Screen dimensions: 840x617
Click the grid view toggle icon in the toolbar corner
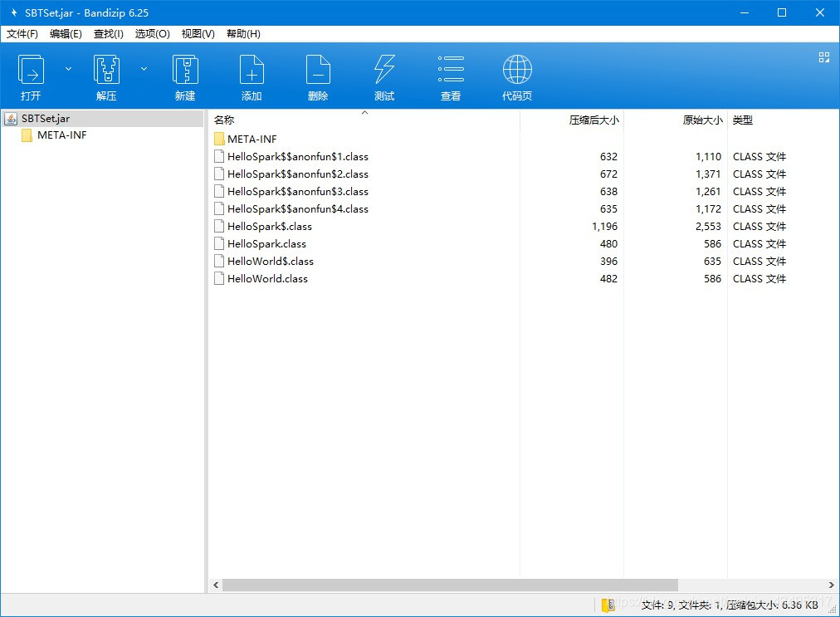coord(824,57)
